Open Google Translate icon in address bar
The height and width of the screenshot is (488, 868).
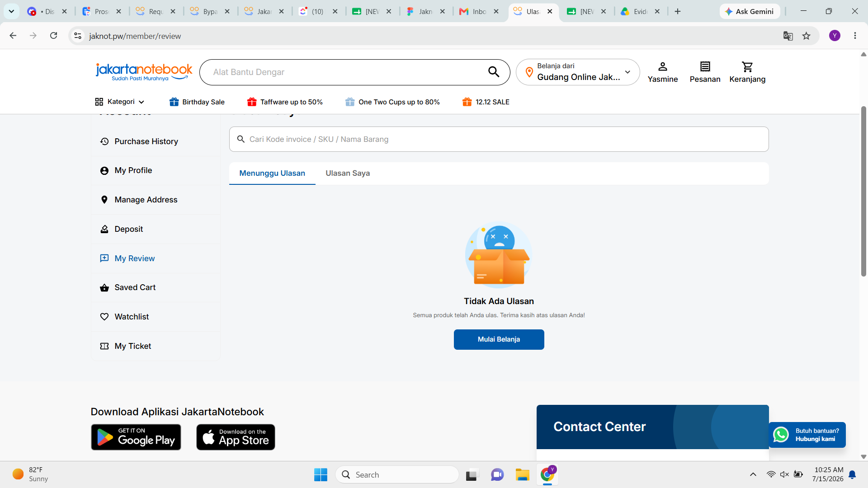point(788,36)
